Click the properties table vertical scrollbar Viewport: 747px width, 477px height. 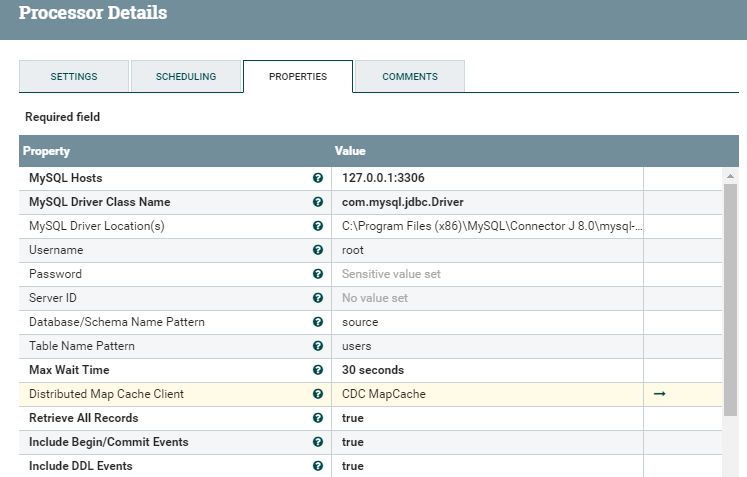click(x=730, y=300)
